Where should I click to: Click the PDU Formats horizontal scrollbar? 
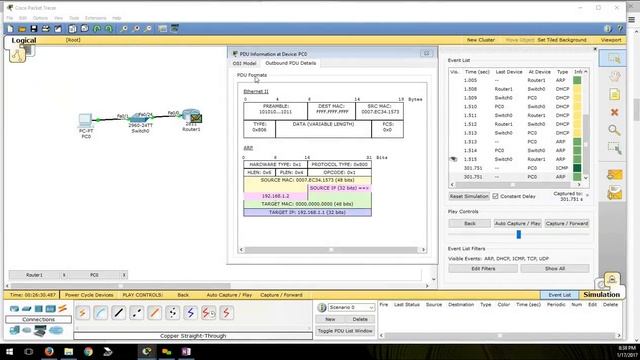(332, 249)
